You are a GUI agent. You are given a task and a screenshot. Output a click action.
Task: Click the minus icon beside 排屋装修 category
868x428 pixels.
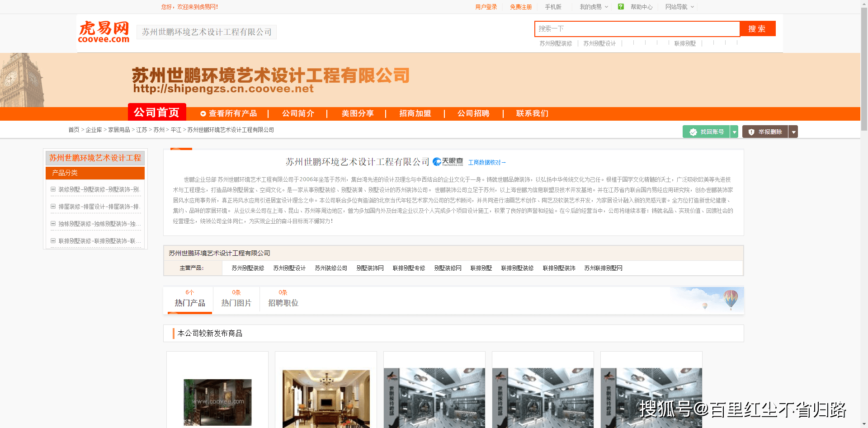pyautogui.click(x=53, y=207)
